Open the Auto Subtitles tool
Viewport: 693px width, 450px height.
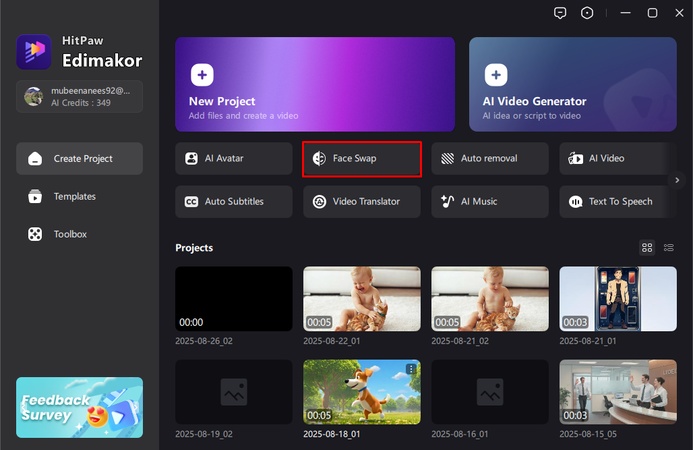pyautogui.click(x=234, y=202)
